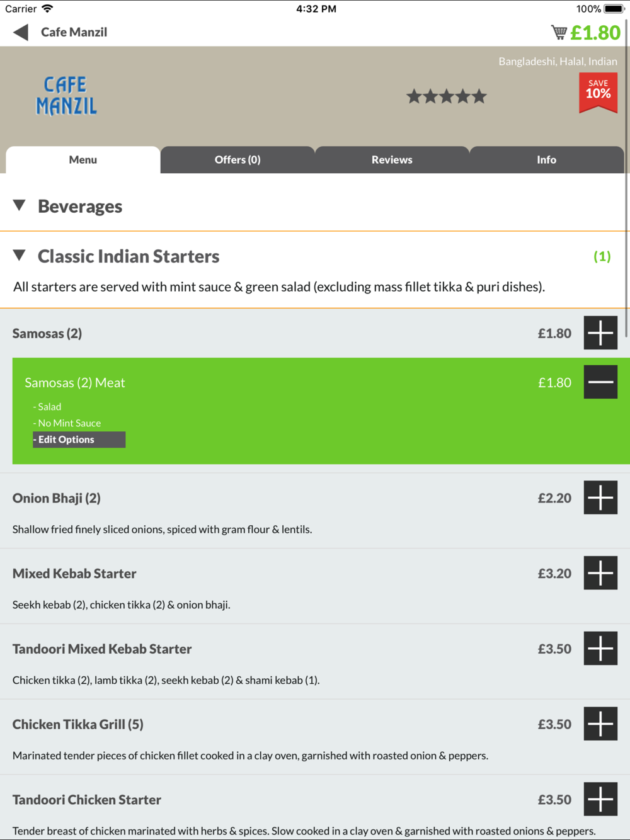Tap the Mixed Kebab Starter description text
The width and height of the screenshot is (630, 840).
[x=122, y=605]
